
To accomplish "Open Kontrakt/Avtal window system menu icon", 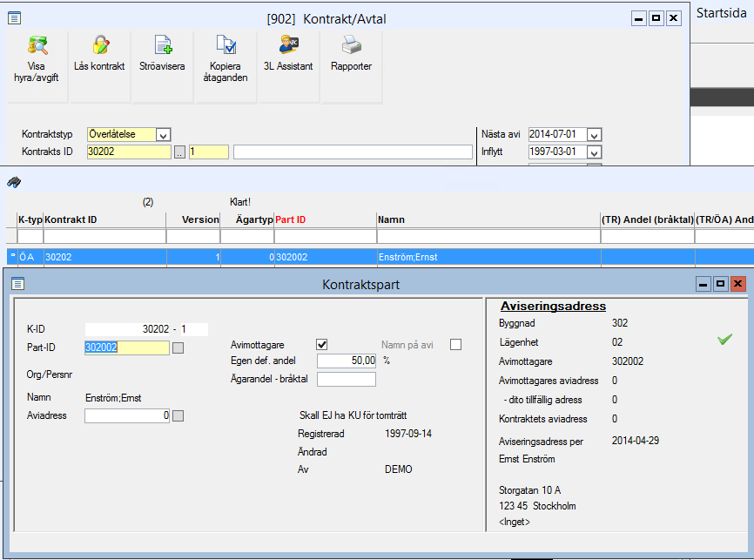I will [15, 18].
